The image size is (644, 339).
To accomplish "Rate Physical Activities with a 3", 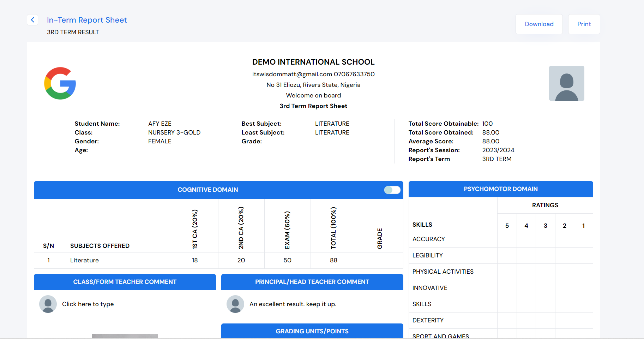I will pos(545,272).
